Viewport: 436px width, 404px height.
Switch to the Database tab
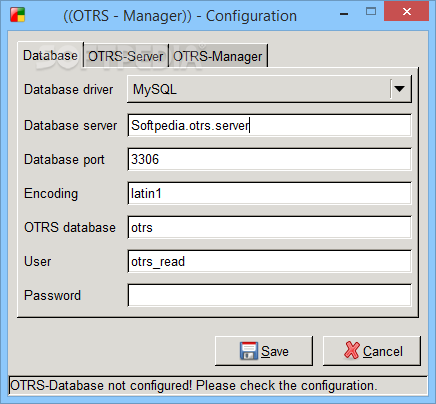pos(50,55)
